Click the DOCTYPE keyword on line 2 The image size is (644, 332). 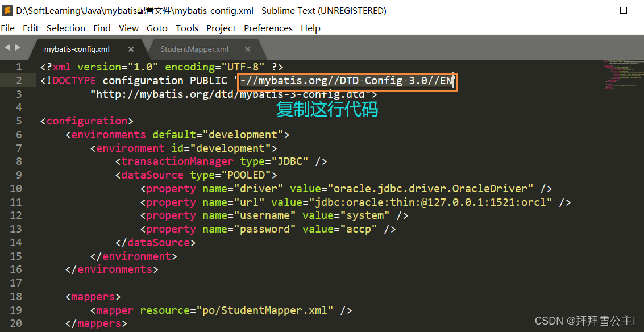74,81
